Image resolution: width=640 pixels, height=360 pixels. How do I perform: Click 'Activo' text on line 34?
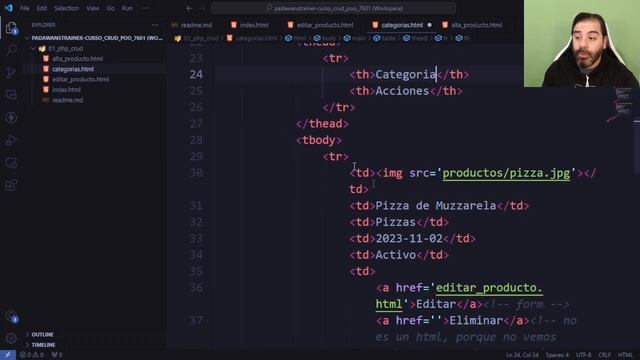tap(396, 255)
